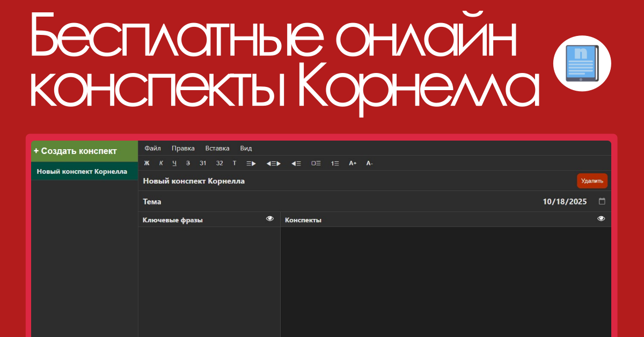
Task: Click into the Тема field
Action: pyautogui.click(x=338, y=202)
